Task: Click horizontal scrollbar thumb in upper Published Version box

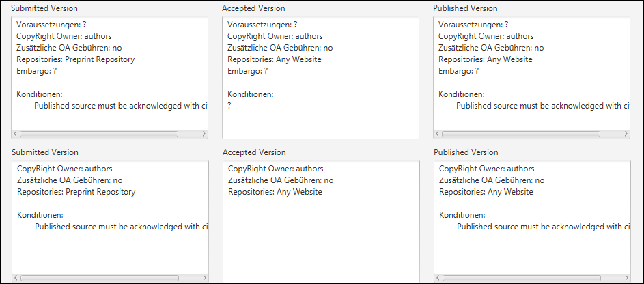Action: [x=521, y=134]
